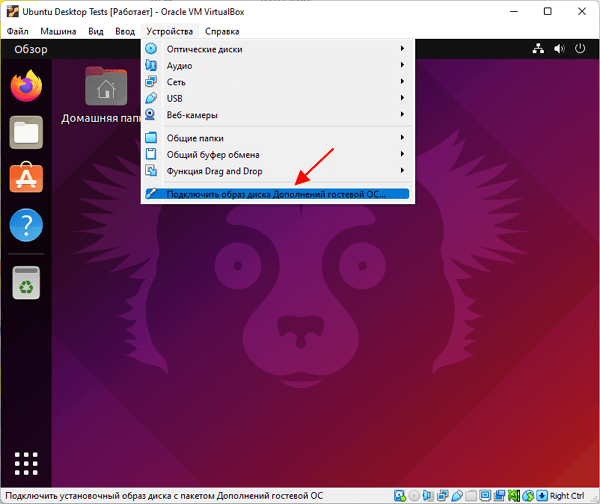Viewport: 600px width, 504px height.
Task: Open the Машина menu
Action: [x=58, y=31]
